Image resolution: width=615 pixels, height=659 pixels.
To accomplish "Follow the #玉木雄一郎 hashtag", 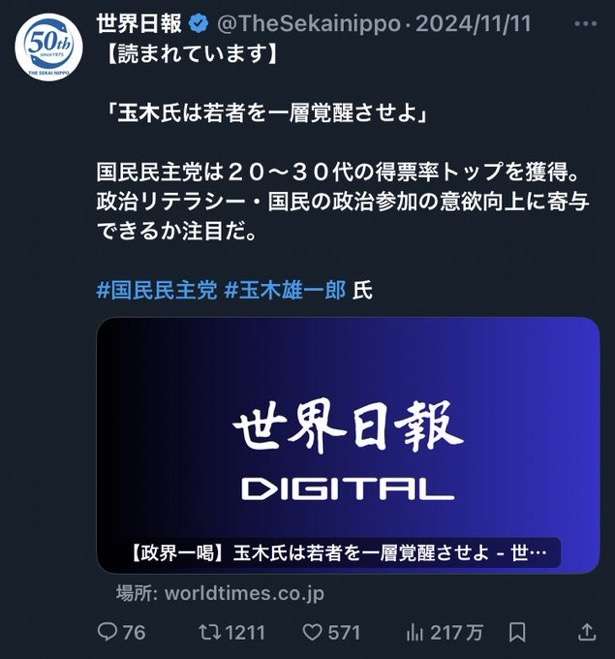I will pos(285,290).
